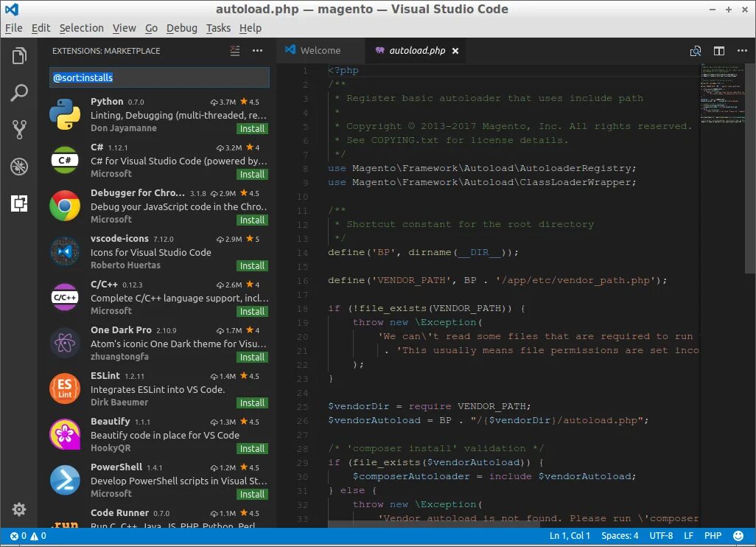Focus the @sort:installs search field
Viewport: 756px width, 547px height.
[x=159, y=77]
